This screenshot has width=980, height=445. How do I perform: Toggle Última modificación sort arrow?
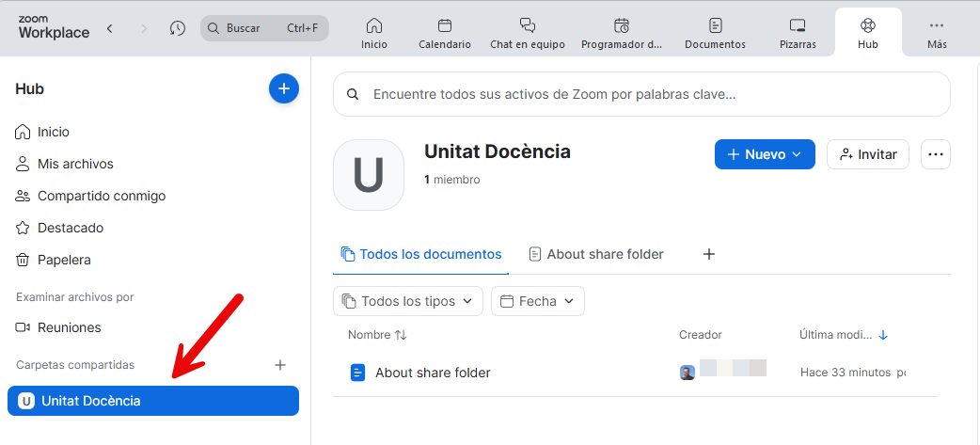pyautogui.click(x=883, y=335)
